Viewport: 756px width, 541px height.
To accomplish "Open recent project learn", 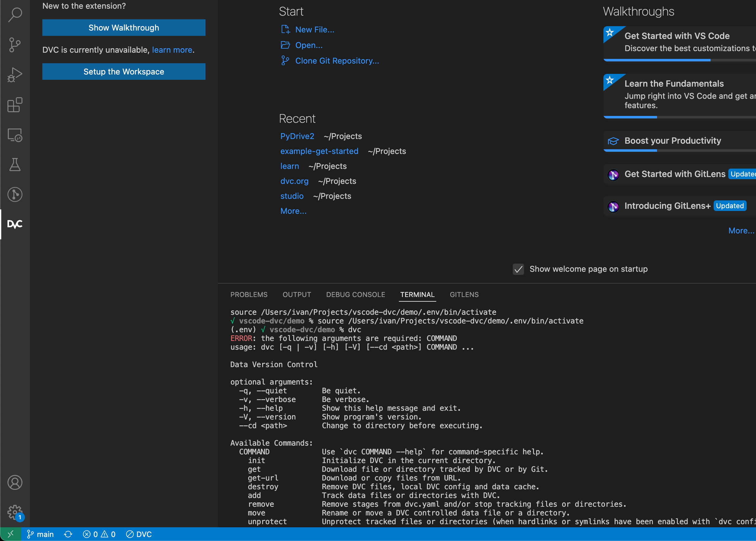I will point(290,166).
